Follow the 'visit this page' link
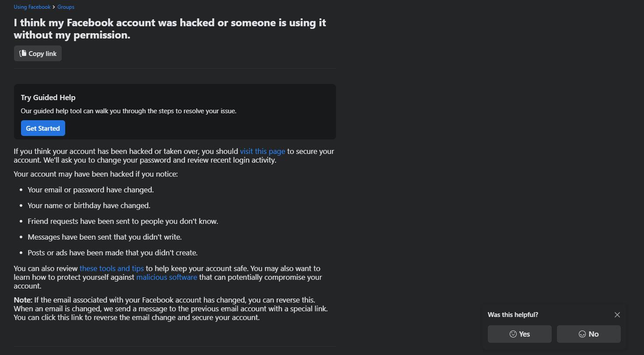The width and height of the screenshot is (644, 355). click(x=262, y=151)
